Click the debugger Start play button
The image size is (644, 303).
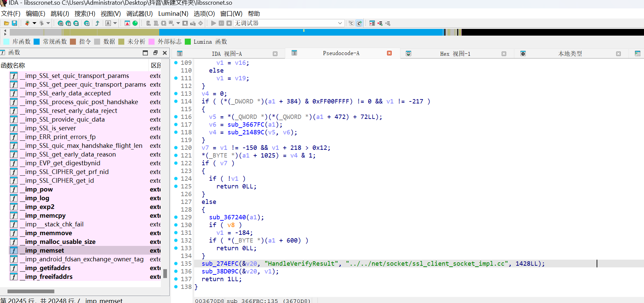coord(214,23)
